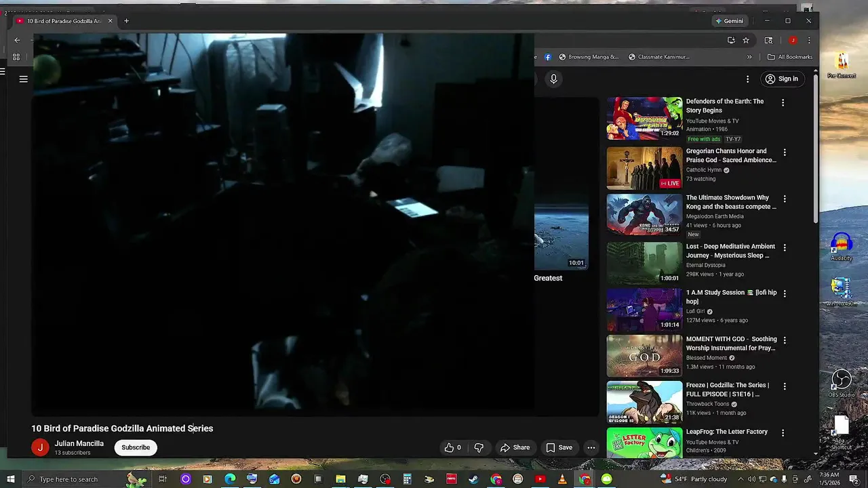The width and height of the screenshot is (868, 488).
Task: Open options for MOMENT WITH GOD video
Action: (785, 340)
